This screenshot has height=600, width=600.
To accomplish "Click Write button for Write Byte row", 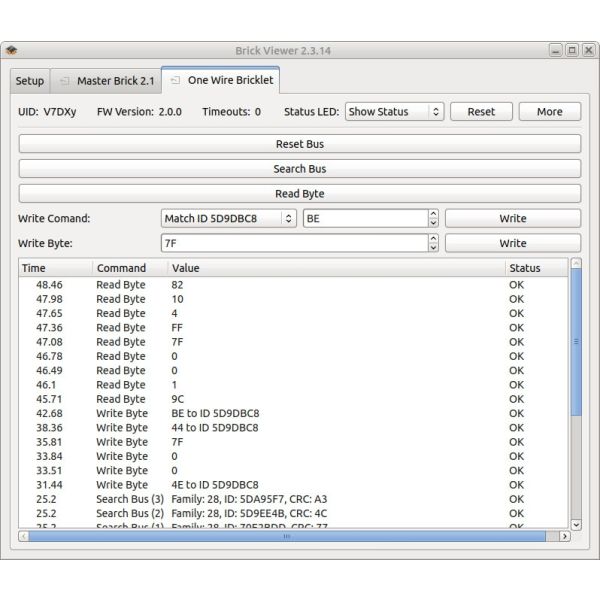I will pyautogui.click(x=513, y=243).
